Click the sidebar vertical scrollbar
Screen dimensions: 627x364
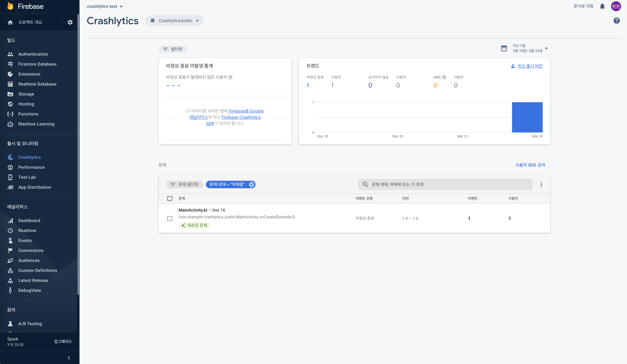pos(78,154)
